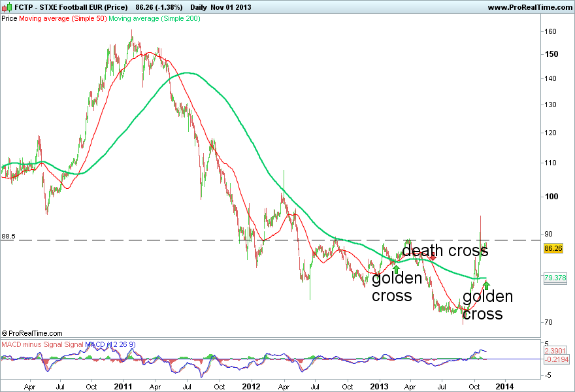Click the '© ProRealTime.com' copyright label
The height and width of the screenshot is (392, 575).
pyautogui.click(x=32, y=333)
